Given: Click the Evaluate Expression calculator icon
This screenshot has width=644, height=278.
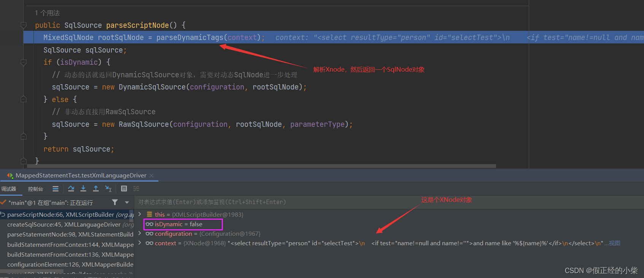Looking at the screenshot, I should (124, 189).
